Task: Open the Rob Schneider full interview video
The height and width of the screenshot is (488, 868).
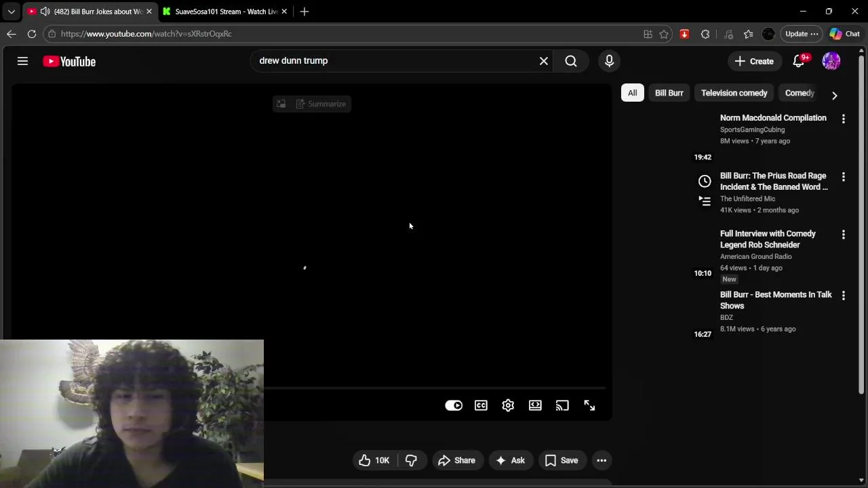Action: click(x=768, y=239)
